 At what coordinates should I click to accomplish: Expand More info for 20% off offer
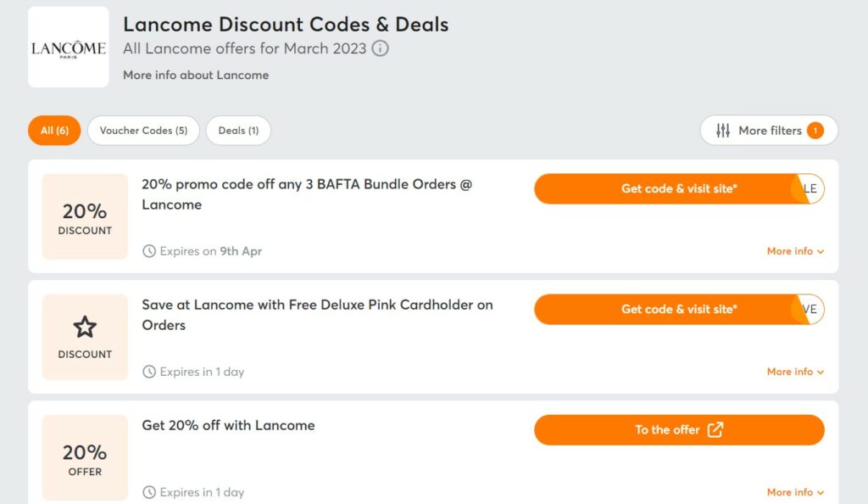pyautogui.click(x=795, y=492)
